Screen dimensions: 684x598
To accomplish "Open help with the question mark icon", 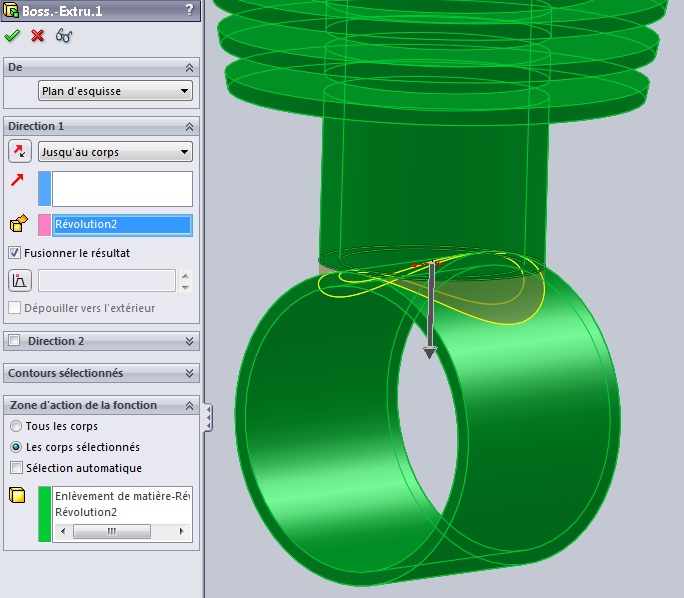I will click(x=189, y=10).
